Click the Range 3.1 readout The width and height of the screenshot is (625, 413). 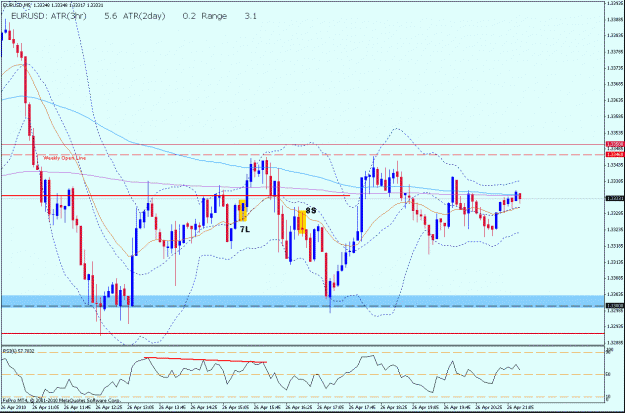click(x=229, y=16)
